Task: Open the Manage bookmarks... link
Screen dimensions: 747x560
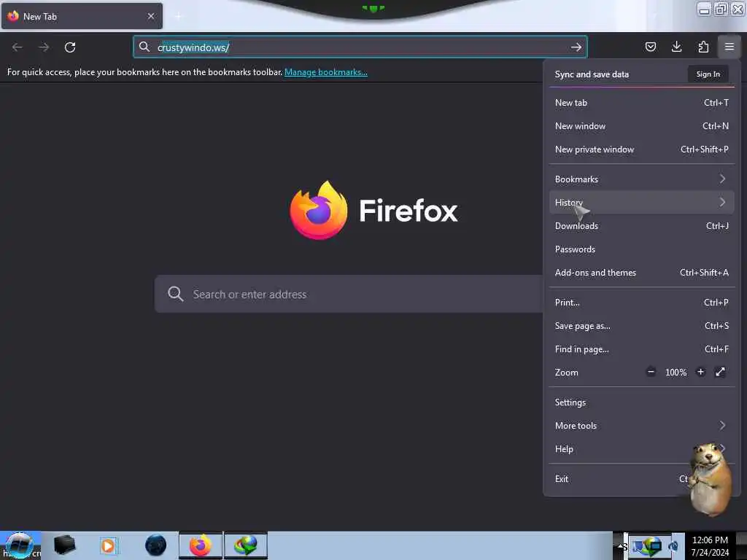Action: tap(326, 72)
